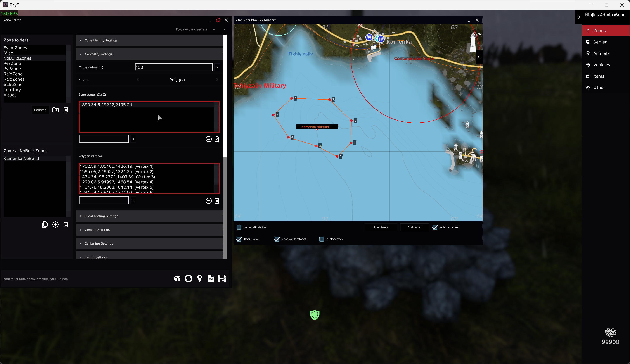Screen dimensions: 630x364
Task: Open the Server menu item
Action: (x=605, y=42)
